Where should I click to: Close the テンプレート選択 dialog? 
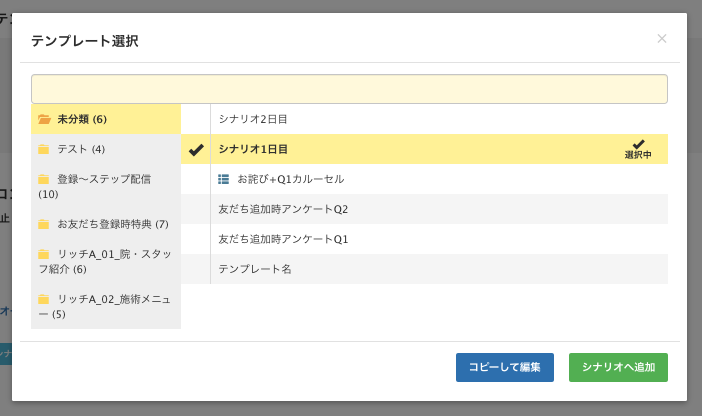coord(661,39)
